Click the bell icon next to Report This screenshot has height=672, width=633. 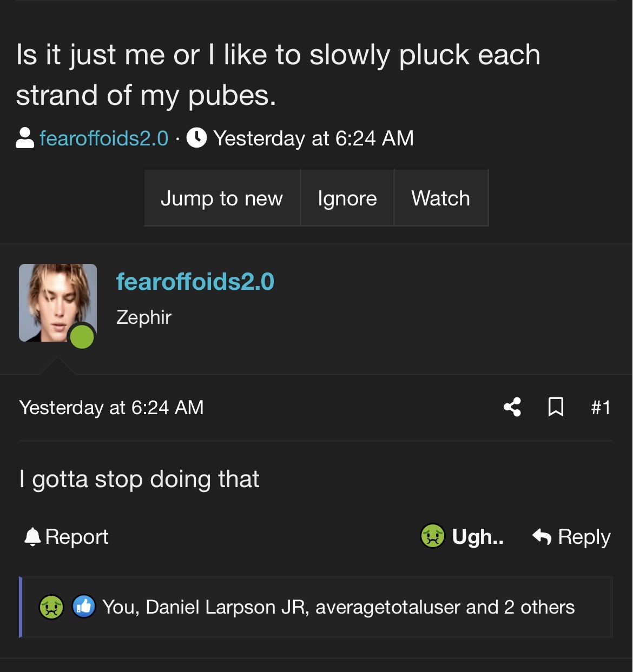[33, 537]
